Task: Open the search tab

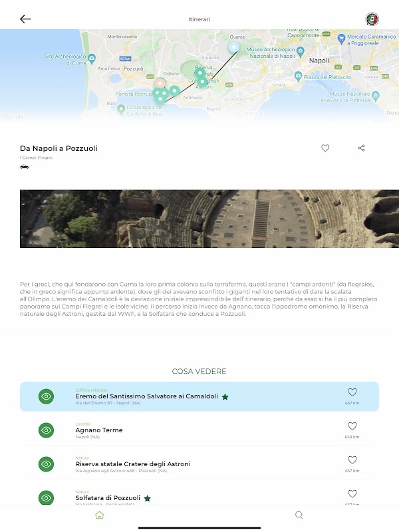Action: coord(299,515)
